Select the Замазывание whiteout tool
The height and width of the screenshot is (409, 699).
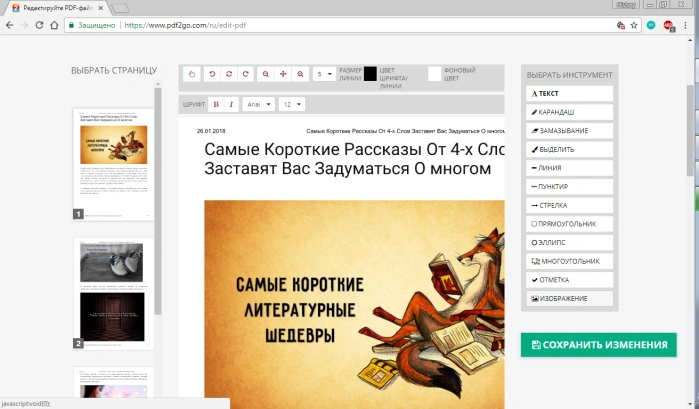coord(570,131)
